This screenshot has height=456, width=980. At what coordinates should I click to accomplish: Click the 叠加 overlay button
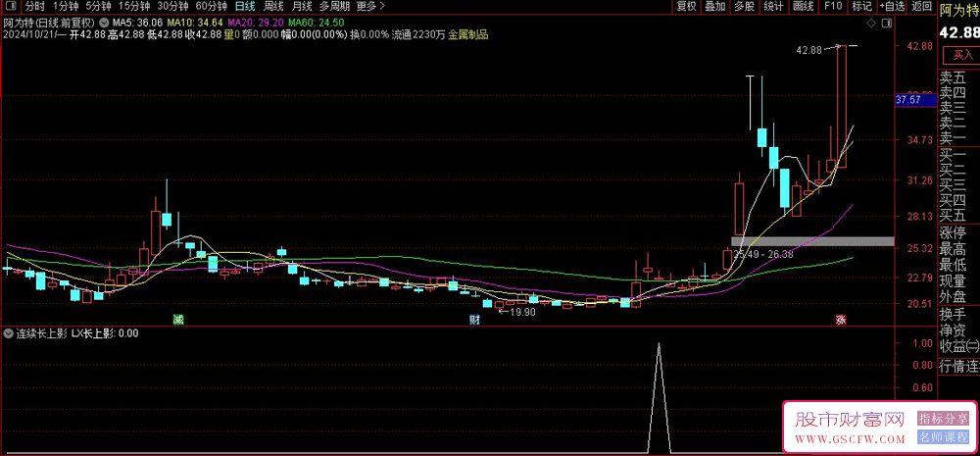[715, 6]
